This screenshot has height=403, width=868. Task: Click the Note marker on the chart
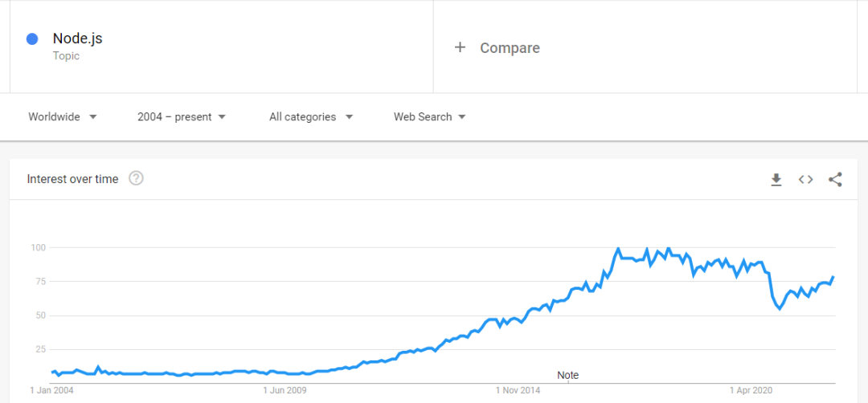click(x=567, y=376)
